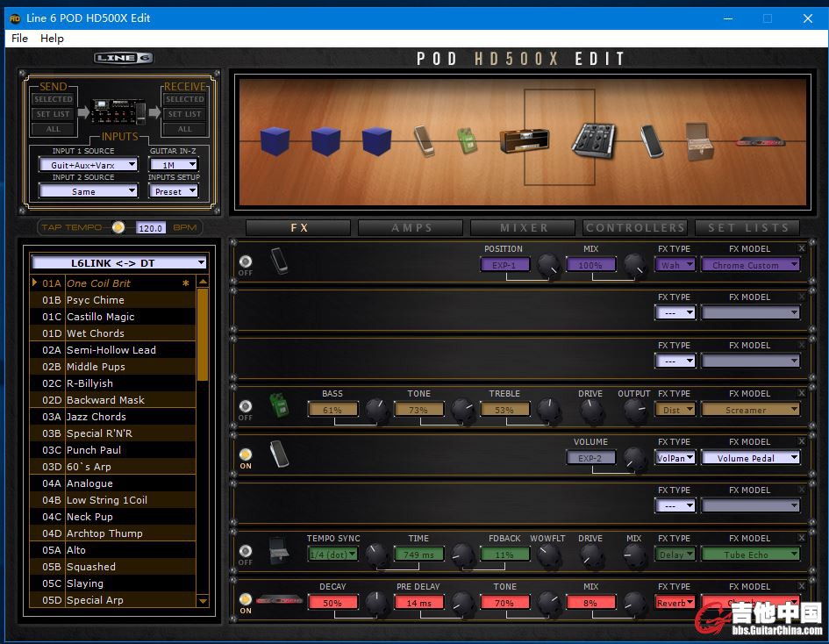Open the Volume Pedal FX Model dropdown
This screenshot has height=644, width=829.
click(751, 458)
